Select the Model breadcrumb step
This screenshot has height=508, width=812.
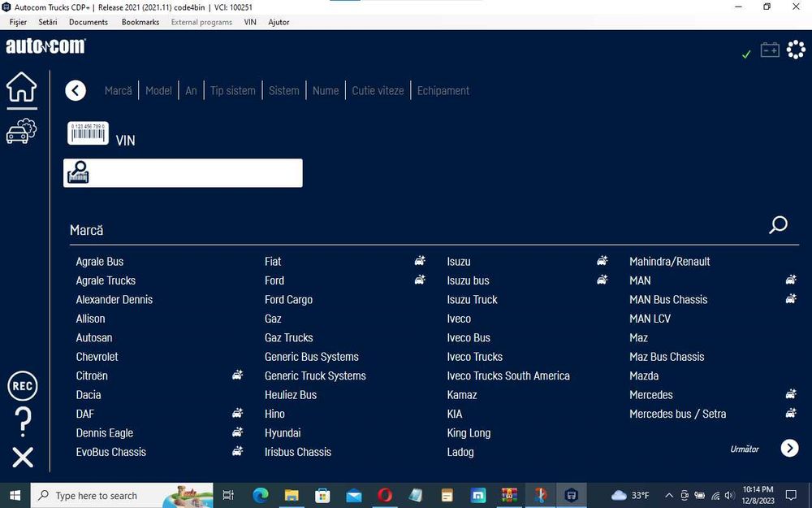tap(158, 91)
